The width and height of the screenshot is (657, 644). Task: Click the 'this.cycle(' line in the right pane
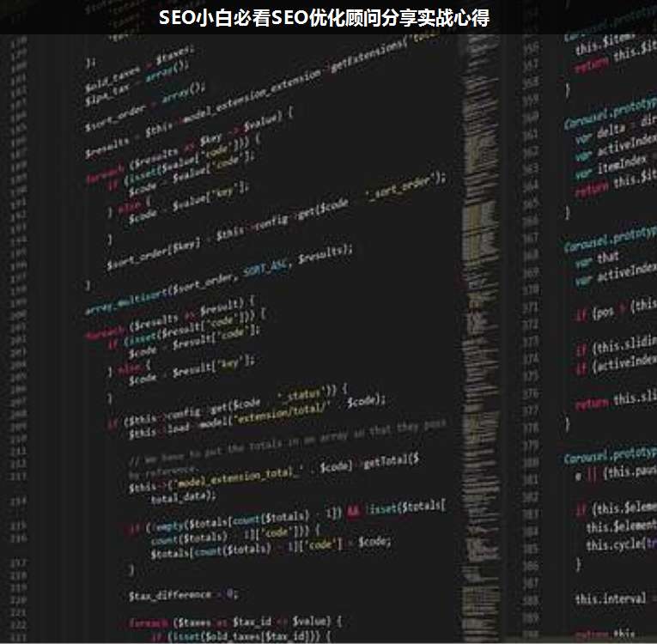pos(621,544)
